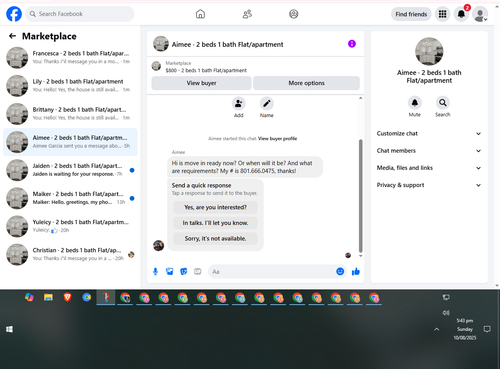Choose a sticker icon
The image size is (500, 369).
pyautogui.click(x=184, y=272)
